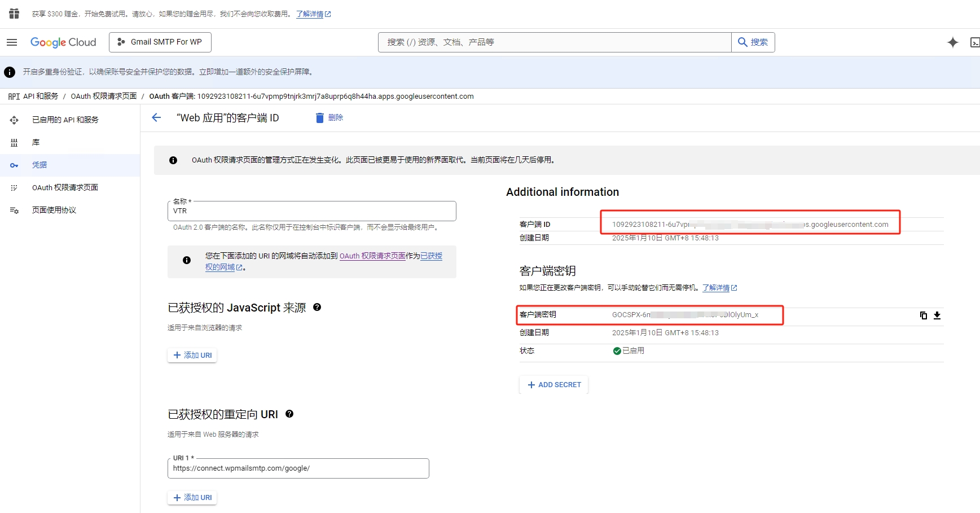Click 添加 URI under JavaScript 来源
This screenshot has width=980, height=513.
pos(192,356)
